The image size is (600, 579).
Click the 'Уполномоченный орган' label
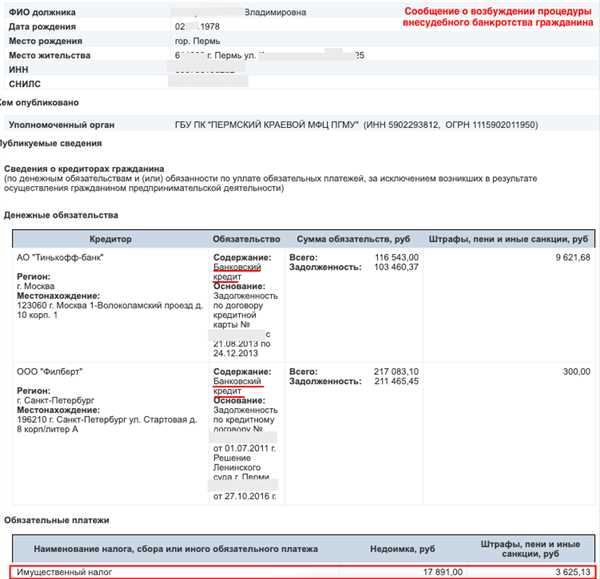[62, 125]
